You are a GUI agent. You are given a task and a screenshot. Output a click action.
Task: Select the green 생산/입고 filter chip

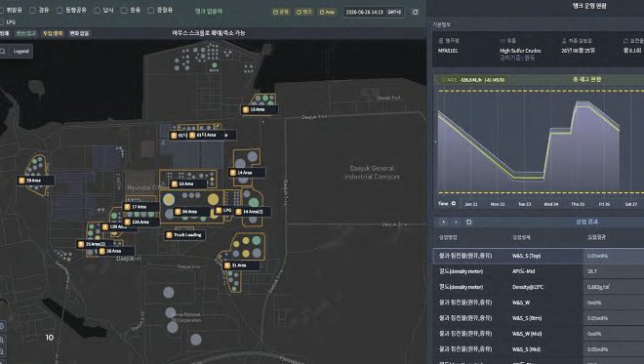[x=25, y=33]
